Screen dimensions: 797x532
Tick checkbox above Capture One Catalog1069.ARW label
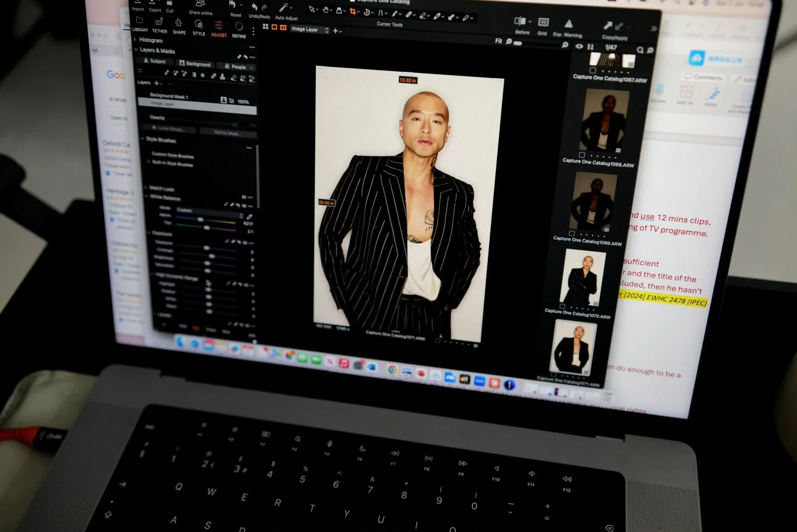pyautogui.click(x=571, y=233)
